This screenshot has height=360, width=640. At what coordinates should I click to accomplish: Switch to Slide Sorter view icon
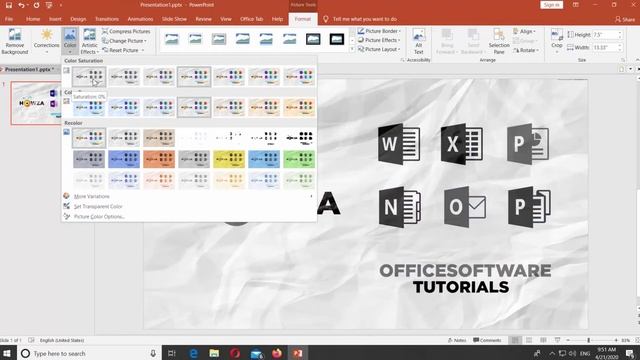click(x=529, y=340)
